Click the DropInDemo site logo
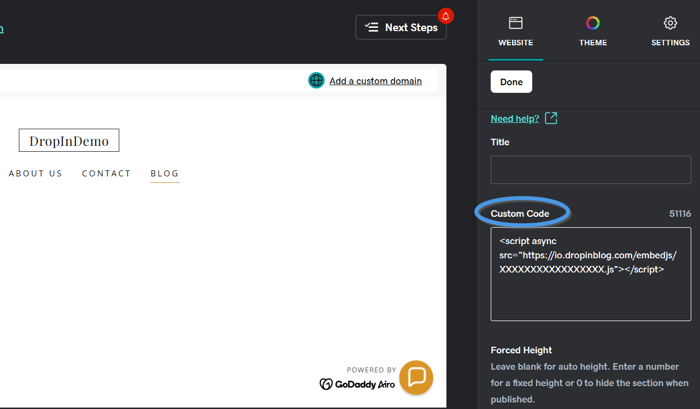 (69, 141)
